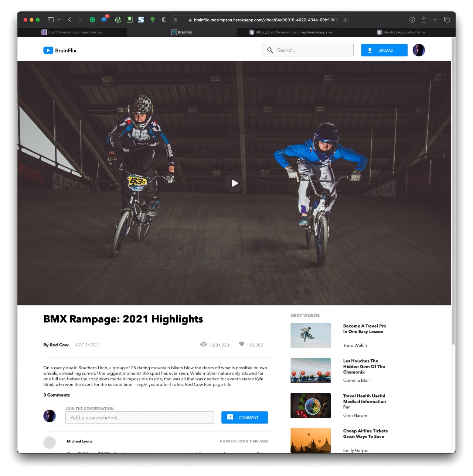
Task: Open the sidebar options chevron dropdown
Action: pyautogui.click(x=59, y=20)
